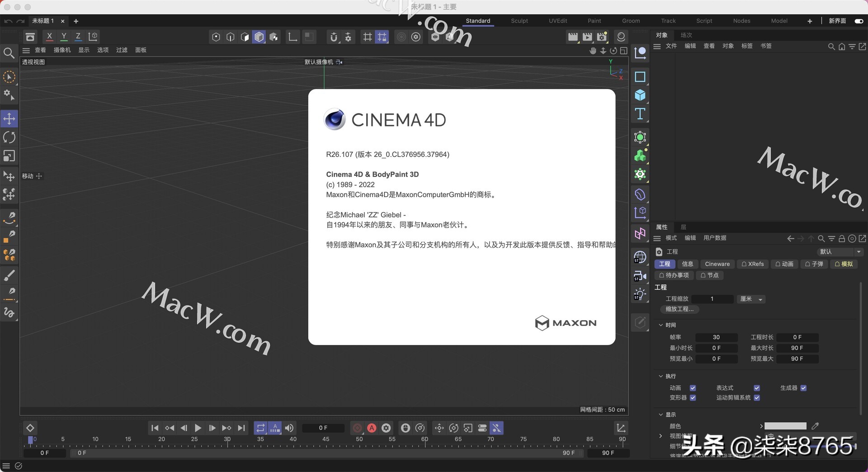Click the 工程缩放 value field
This screenshot has width=868, height=472.
click(712, 299)
